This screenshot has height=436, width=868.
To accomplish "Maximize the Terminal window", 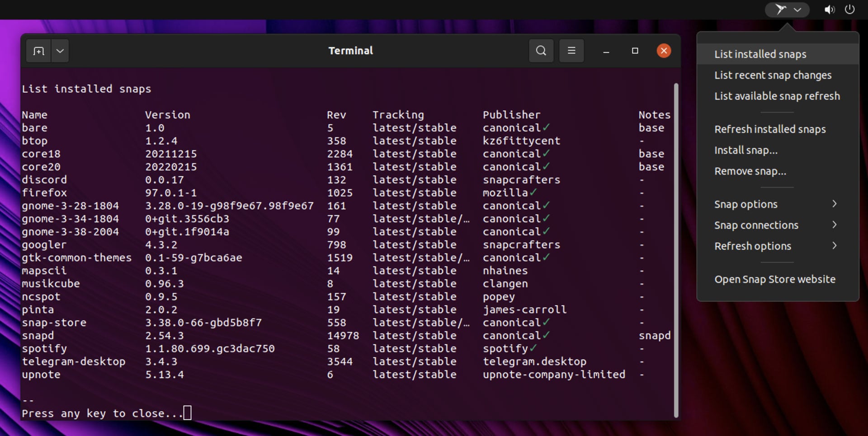I will point(635,51).
